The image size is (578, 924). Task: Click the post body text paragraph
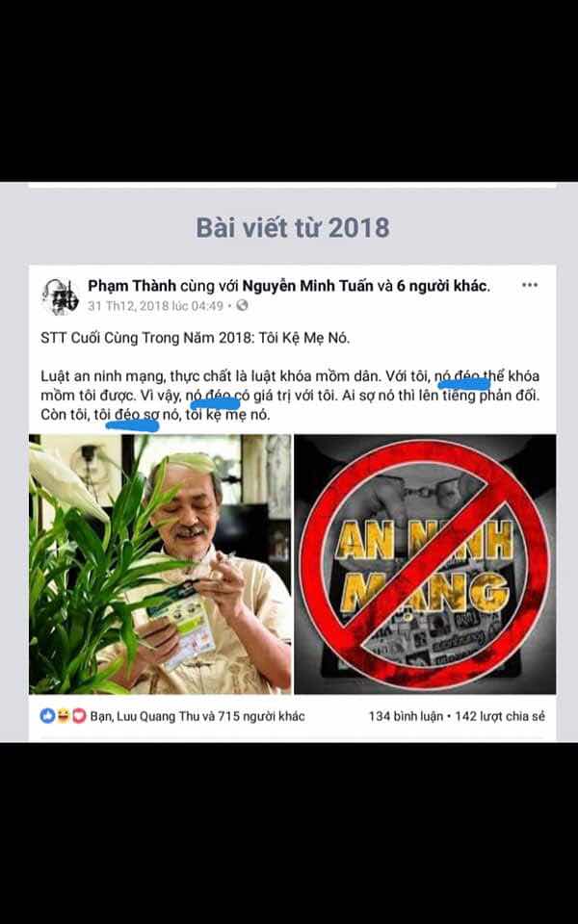point(290,396)
